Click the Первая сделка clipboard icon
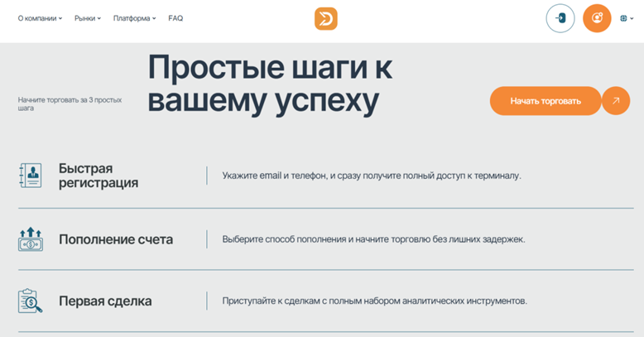644x337 pixels. (31, 301)
